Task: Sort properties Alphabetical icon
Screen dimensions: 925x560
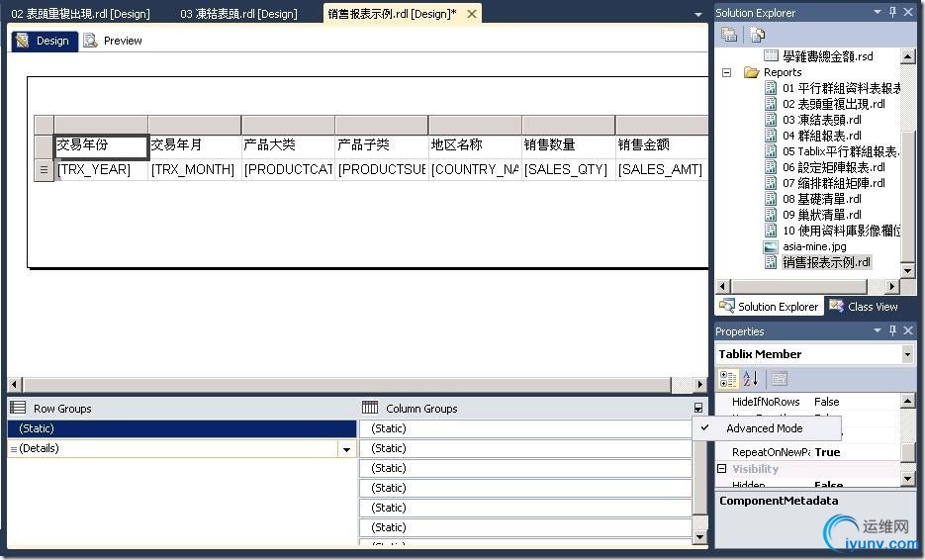Action: point(750,379)
